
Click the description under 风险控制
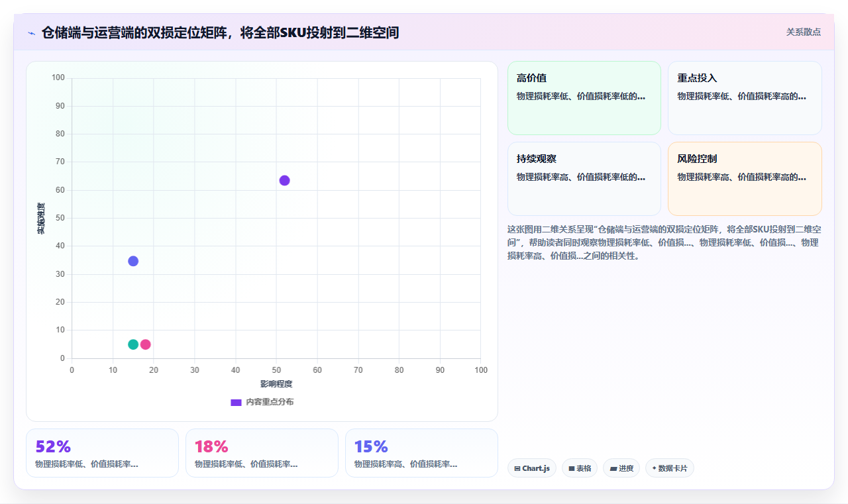(x=741, y=177)
